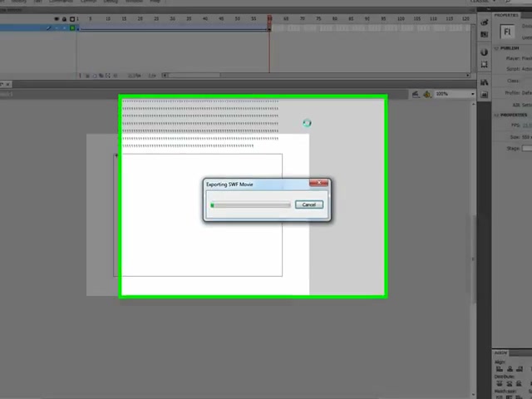Select the Properties panel tab
The image size is (532, 399).
tap(506, 15)
